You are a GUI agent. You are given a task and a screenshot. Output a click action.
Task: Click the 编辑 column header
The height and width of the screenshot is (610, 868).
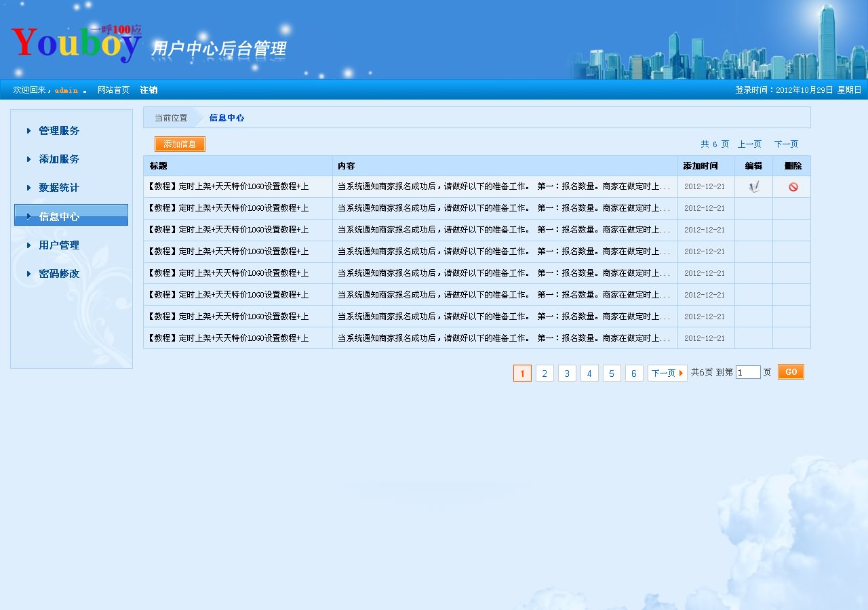[x=753, y=166]
